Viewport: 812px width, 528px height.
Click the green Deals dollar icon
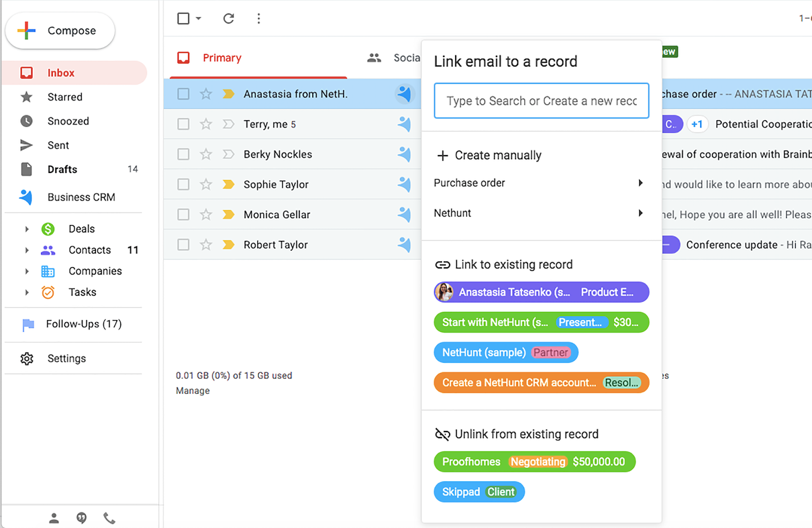[48, 229]
